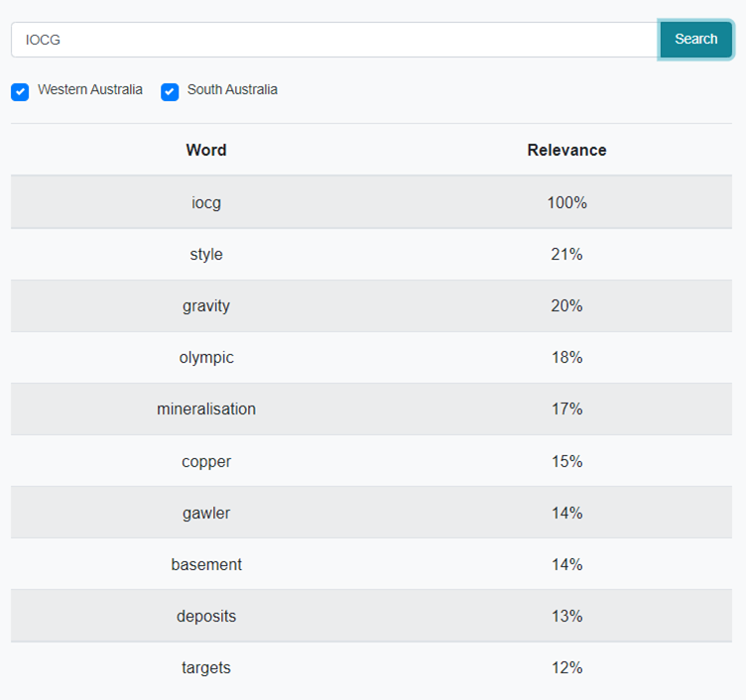The height and width of the screenshot is (700, 746).
Task: Uncheck the Western Australia checkbox
Action: (x=20, y=92)
